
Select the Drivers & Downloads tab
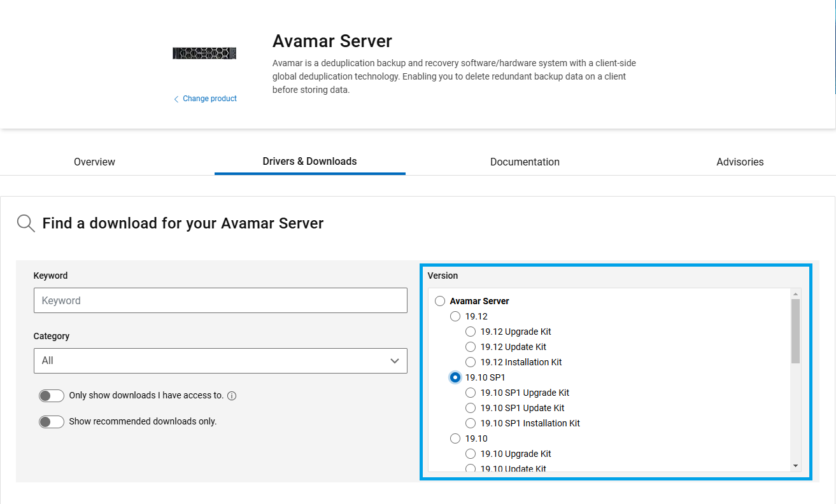[x=309, y=162]
